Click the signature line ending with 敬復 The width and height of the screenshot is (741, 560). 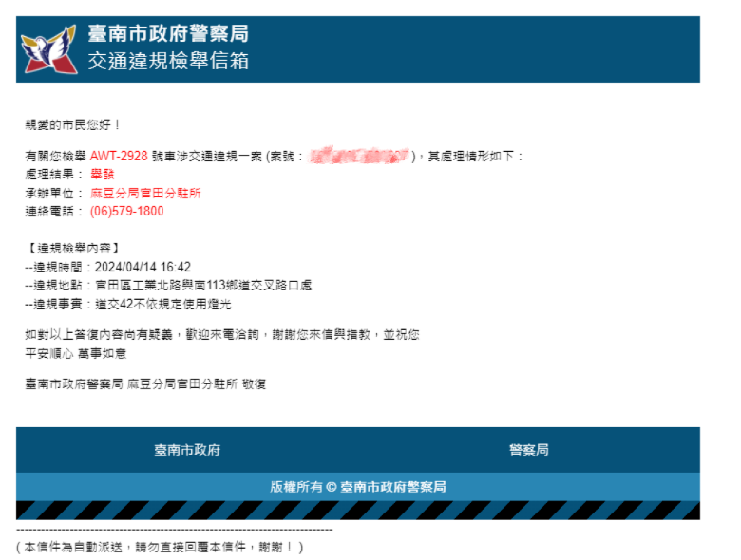pos(145,383)
